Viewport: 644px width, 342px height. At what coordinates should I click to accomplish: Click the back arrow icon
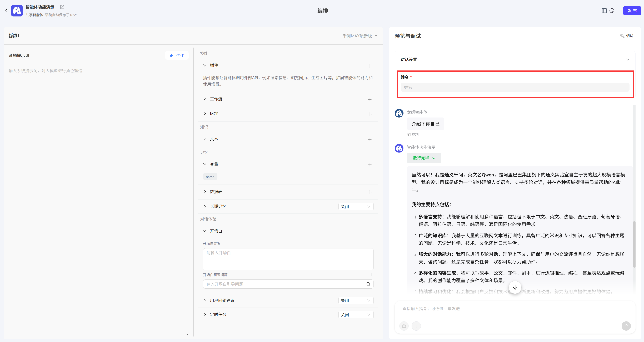[6, 11]
